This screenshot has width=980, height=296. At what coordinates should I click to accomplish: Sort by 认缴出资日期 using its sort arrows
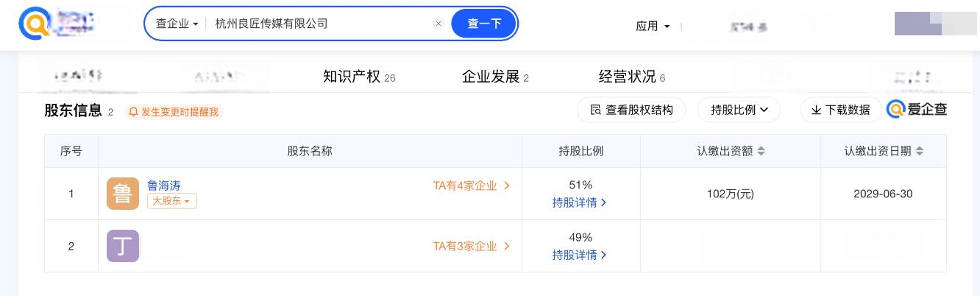[920, 151]
